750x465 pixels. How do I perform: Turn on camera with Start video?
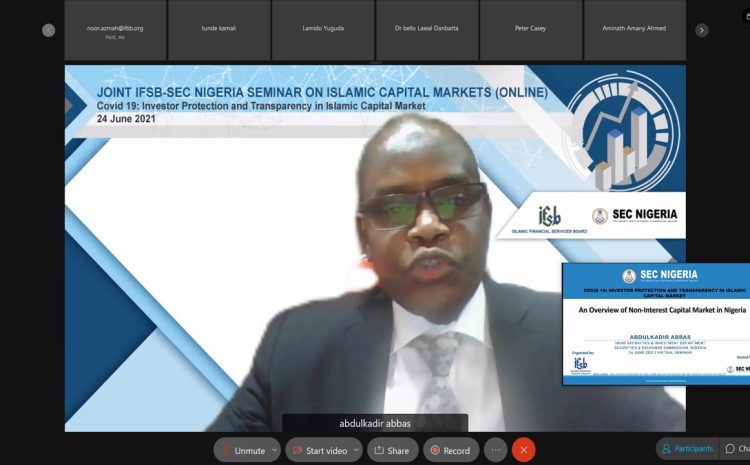pos(320,450)
